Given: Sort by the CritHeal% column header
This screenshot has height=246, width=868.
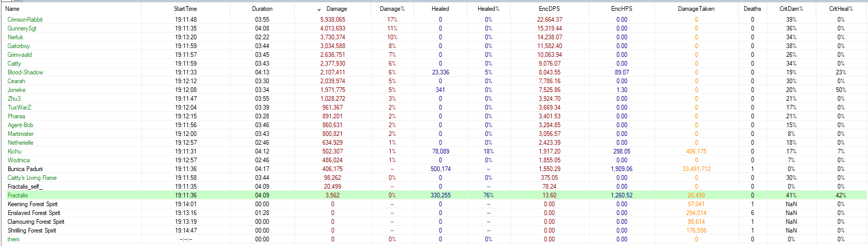Looking at the screenshot, I should 841,9.
